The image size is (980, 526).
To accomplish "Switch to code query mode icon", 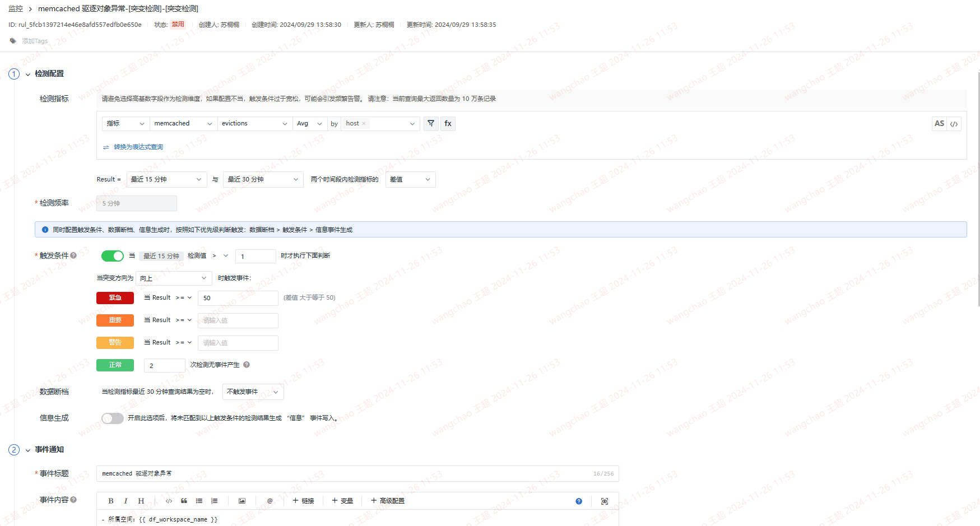I will (954, 124).
